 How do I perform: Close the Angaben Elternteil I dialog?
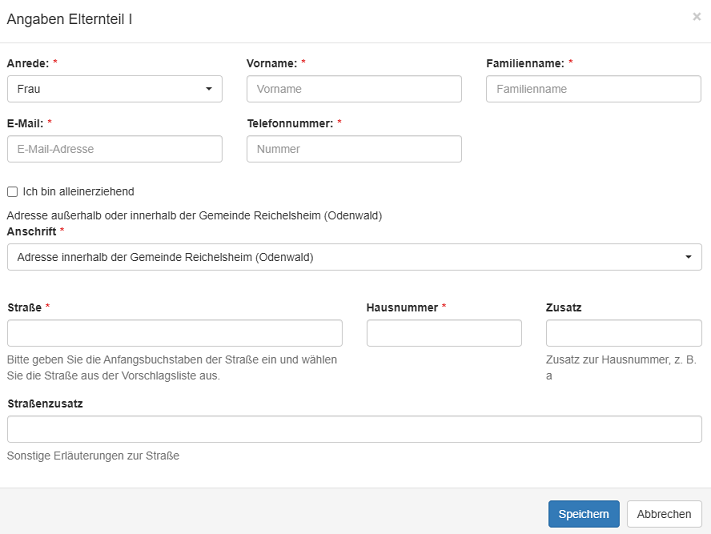tap(696, 17)
